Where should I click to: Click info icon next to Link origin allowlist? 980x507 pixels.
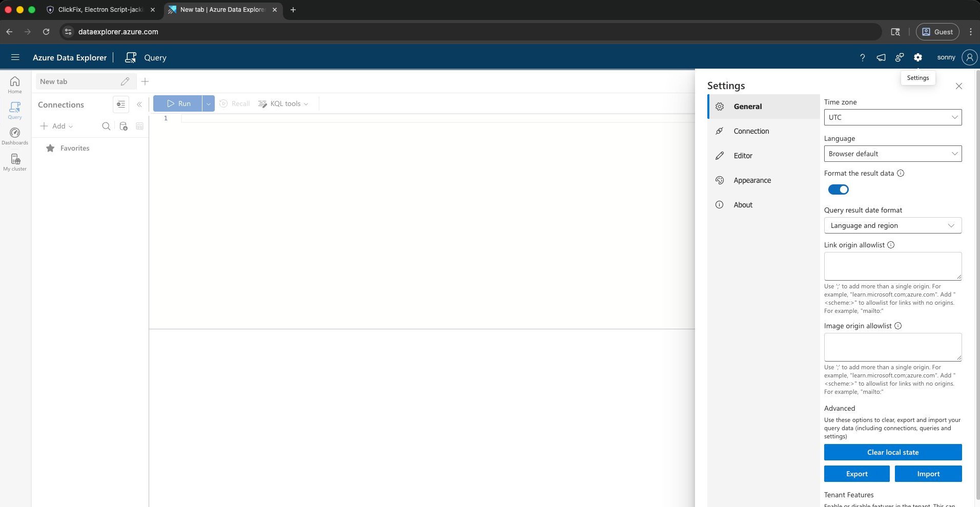[x=891, y=245]
